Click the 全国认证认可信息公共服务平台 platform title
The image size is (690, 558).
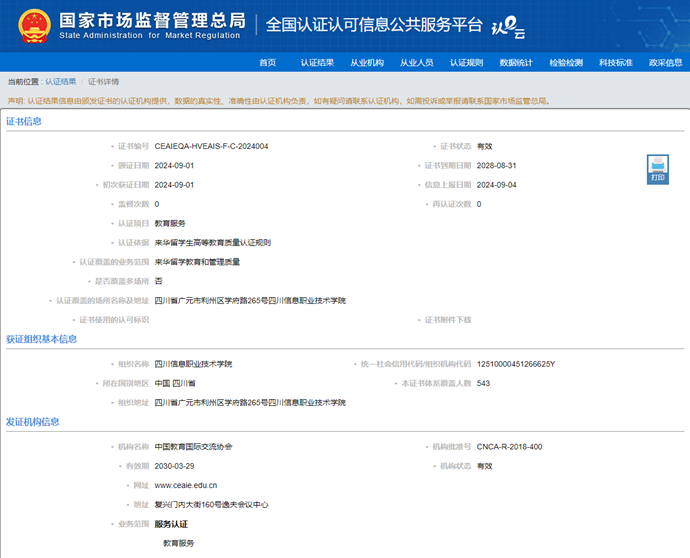(x=374, y=25)
